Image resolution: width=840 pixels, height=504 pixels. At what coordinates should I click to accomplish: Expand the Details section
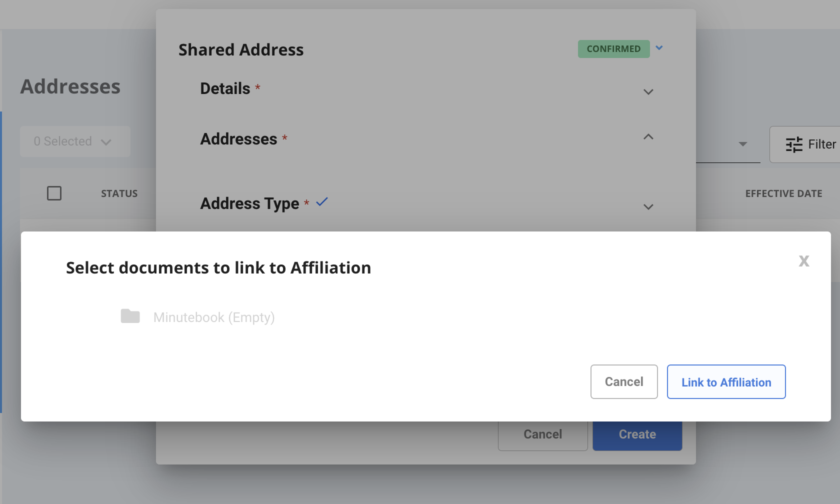[x=648, y=92]
